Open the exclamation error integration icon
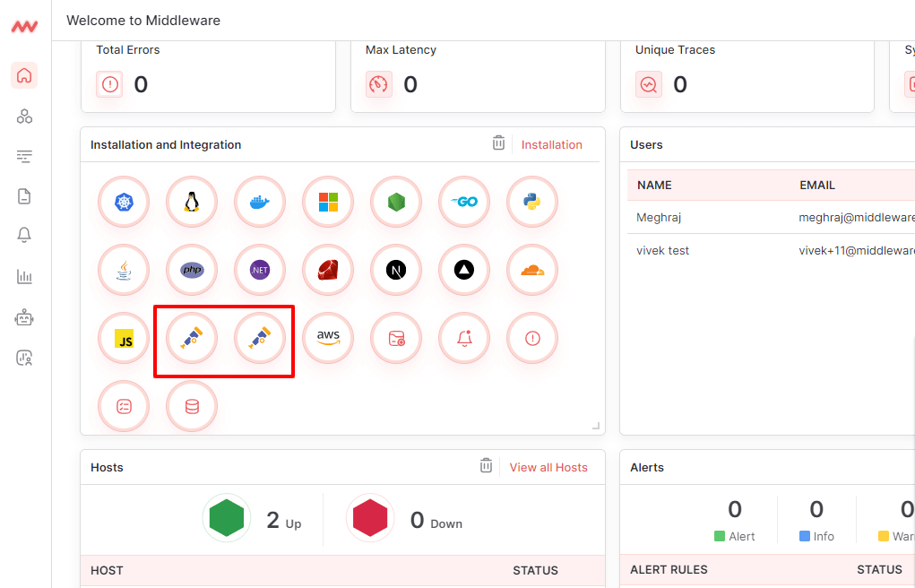The width and height of the screenshot is (915, 588). coord(532,339)
